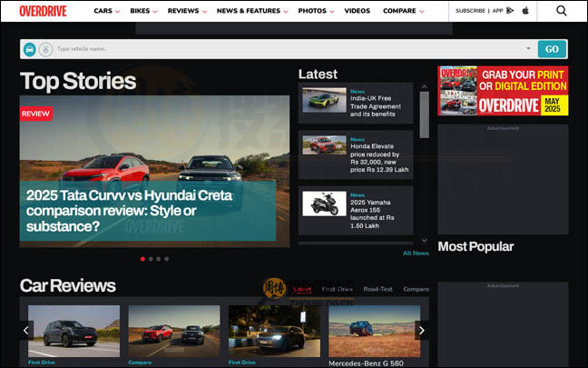Open the dark SUV First Drive review thumbnail
The width and height of the screenshot is (588, 368).
pyautogui.click(x=73, y=331)
